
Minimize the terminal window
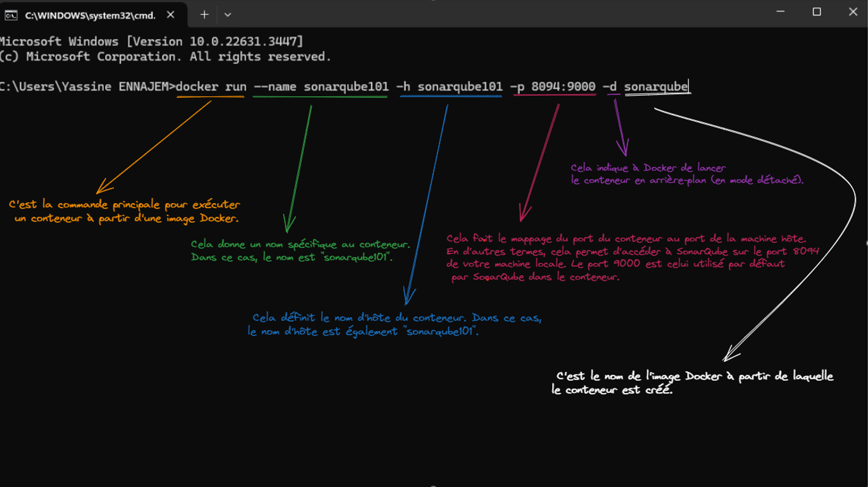(x=781, y=12)
